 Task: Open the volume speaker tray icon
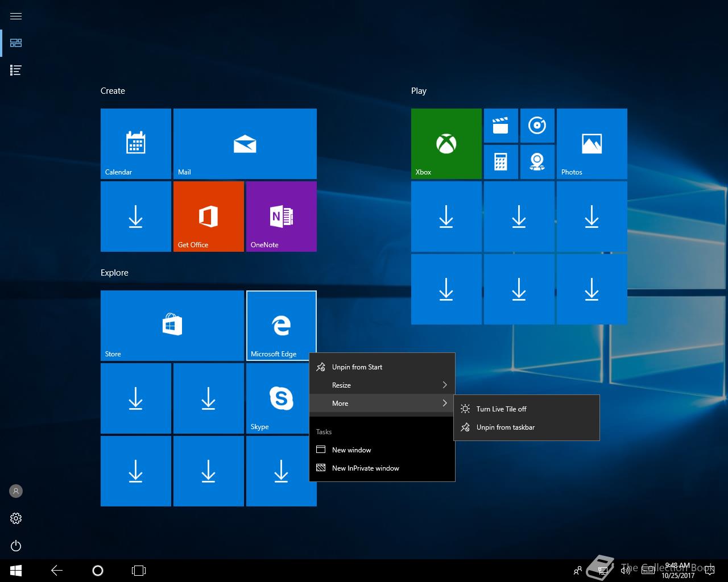click(626, 571)
